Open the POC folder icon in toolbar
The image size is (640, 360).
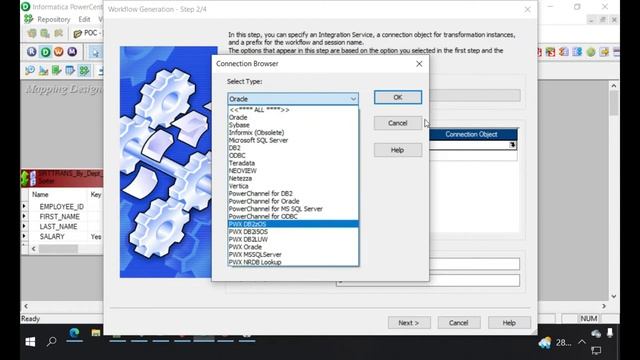(77, 33)
